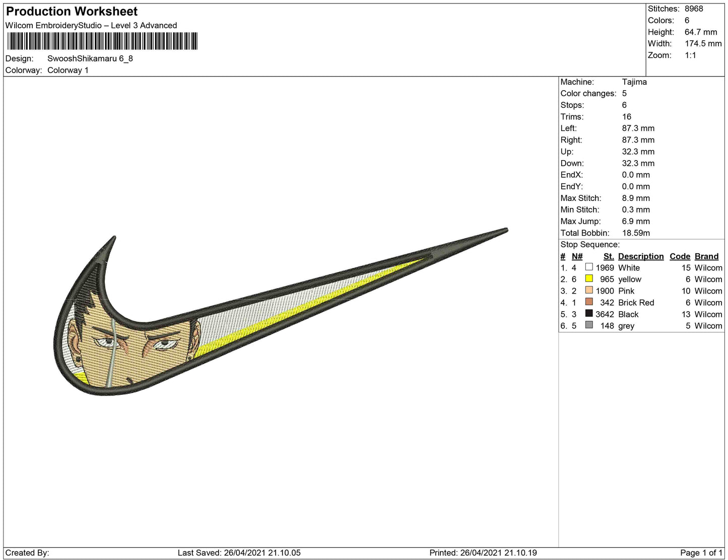Click the white color swatch in Stop Sequence
Viewport: 728px width, 560px height.
pos(588,267)
